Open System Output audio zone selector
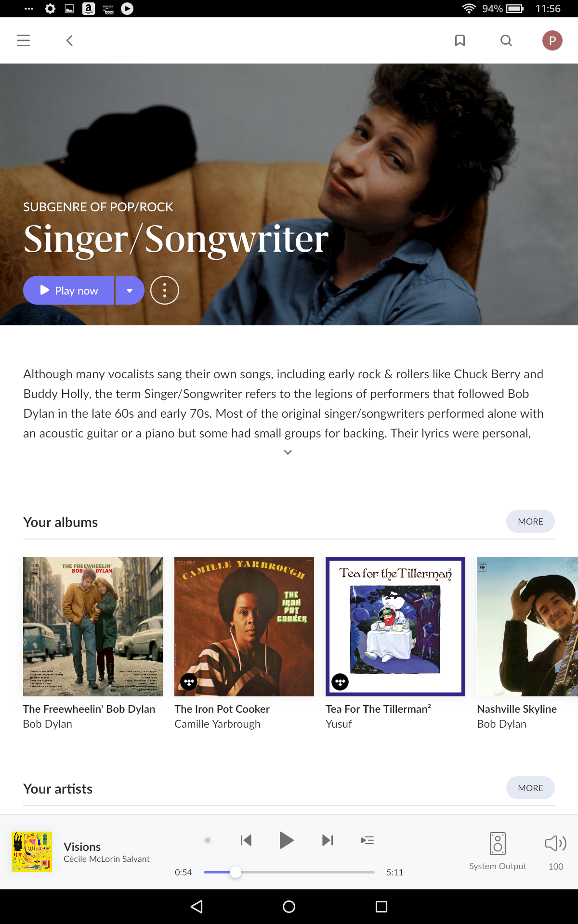 pyautogui.click(x=498, y=850)
